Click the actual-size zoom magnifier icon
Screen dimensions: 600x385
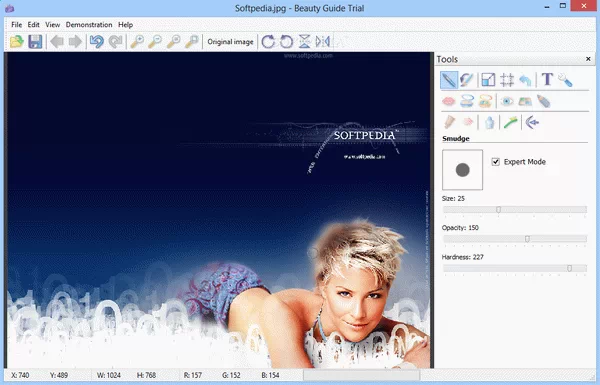(173, 41)
